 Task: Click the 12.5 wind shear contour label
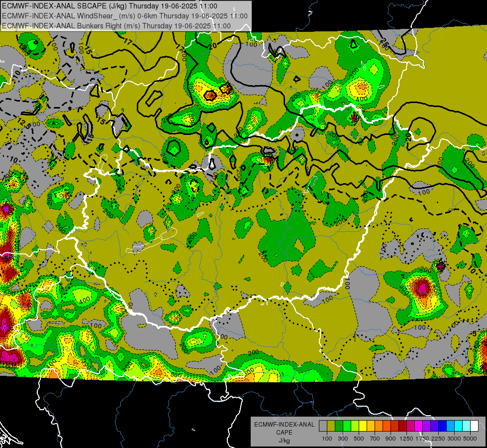(x=23, y=123)
